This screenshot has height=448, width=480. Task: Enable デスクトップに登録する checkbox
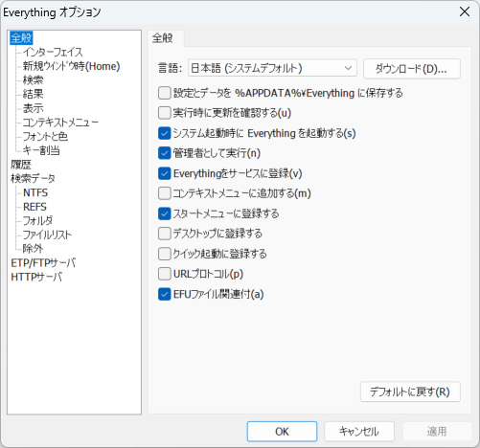(165, 234)
